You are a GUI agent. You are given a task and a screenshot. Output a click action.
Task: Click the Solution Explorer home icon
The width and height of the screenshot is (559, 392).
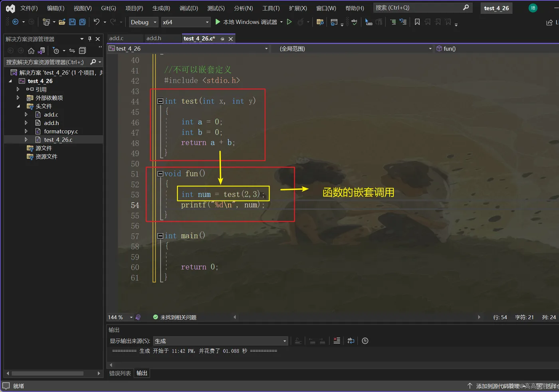pyautogui.click(x=31, y=51)
